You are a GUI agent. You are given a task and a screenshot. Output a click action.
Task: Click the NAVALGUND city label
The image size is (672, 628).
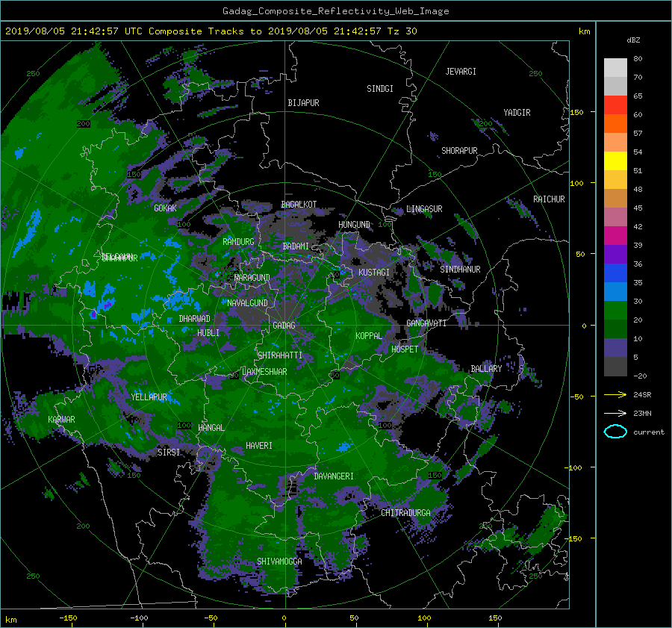coord(247,303)
